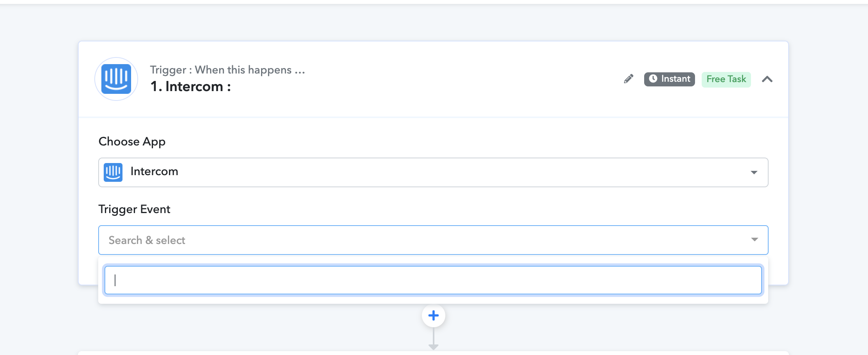The height and width of the screenshot is (355, 868).
Task: Click the Choose App label
Action: tap(132, 142)
